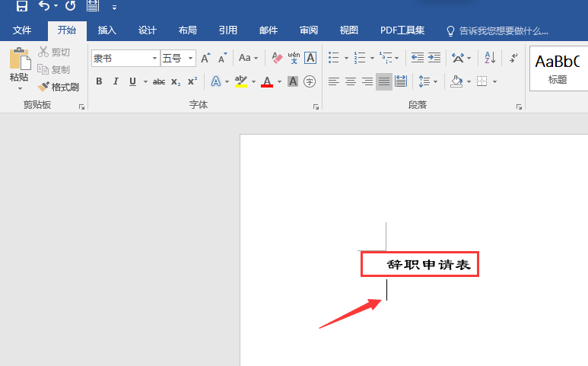This screenshot has width=588, height=366.
Task: Apply multilevel list formatting
Action: [386, 58]
